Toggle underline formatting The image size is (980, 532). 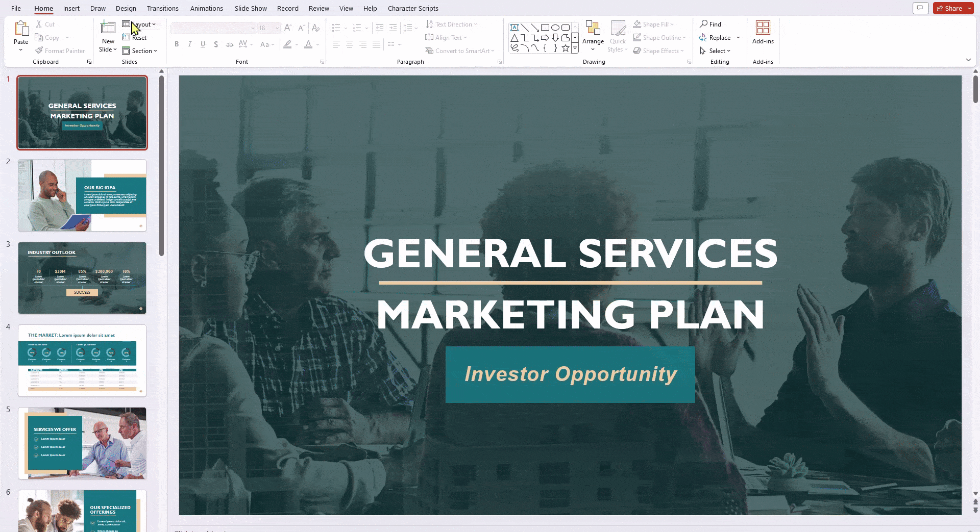tap(203, 44)
